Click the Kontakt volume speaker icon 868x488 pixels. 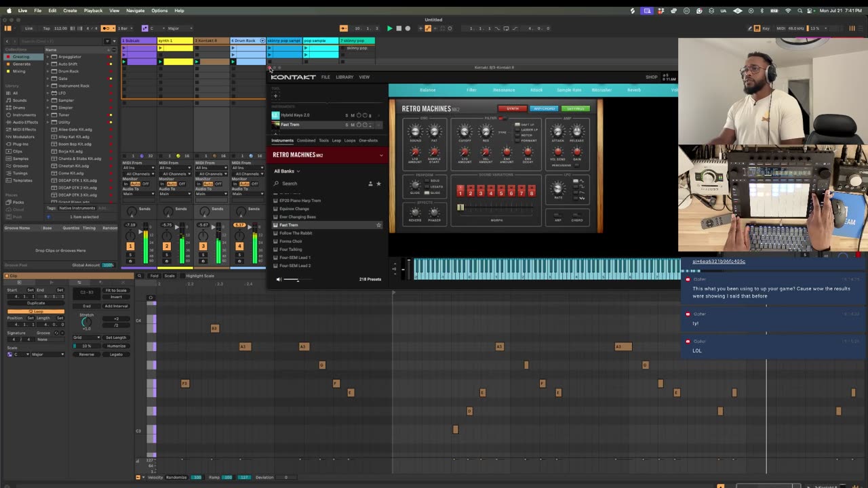279,279
